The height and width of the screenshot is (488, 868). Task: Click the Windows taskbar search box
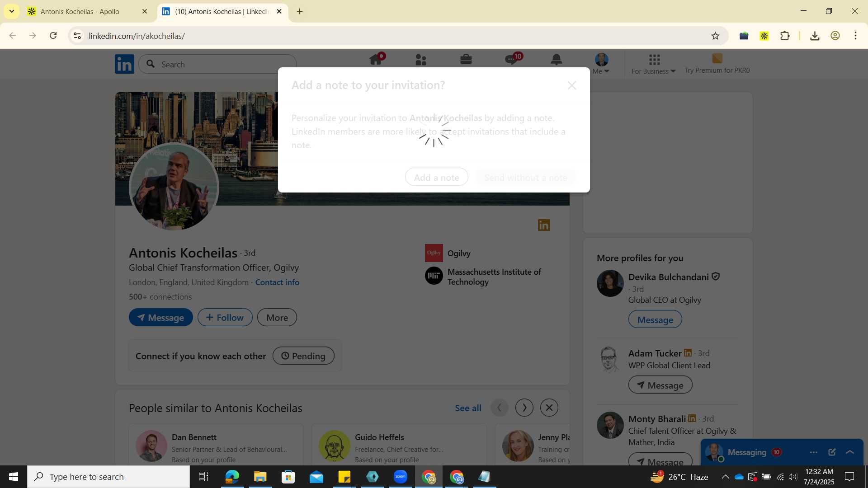tap(108, 477)
